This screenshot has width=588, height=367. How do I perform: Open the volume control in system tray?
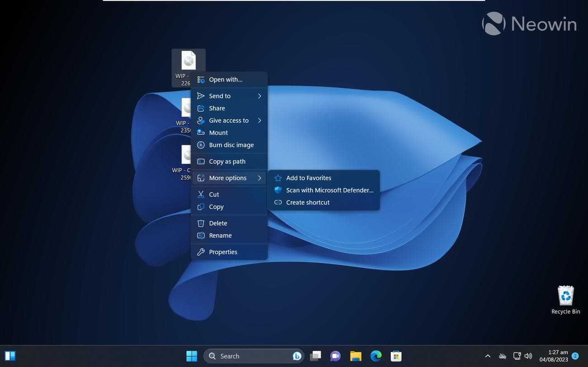528,356
